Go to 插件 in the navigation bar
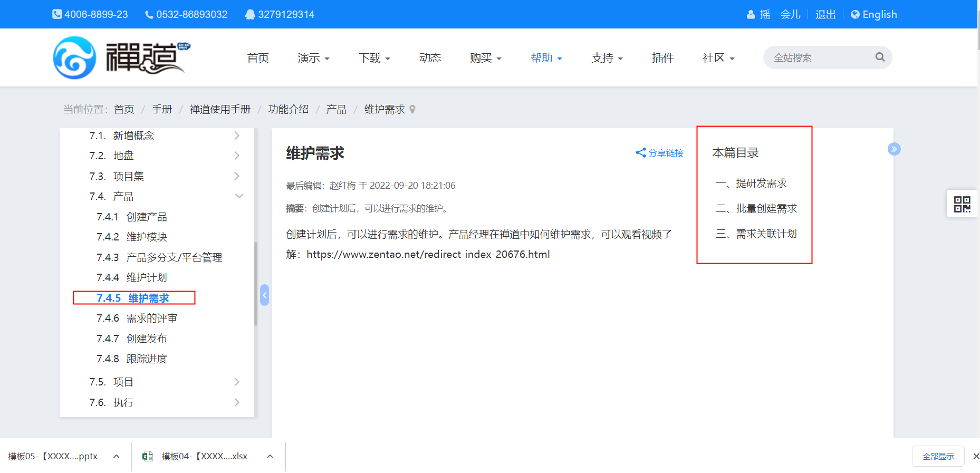 tap(662, 58)
